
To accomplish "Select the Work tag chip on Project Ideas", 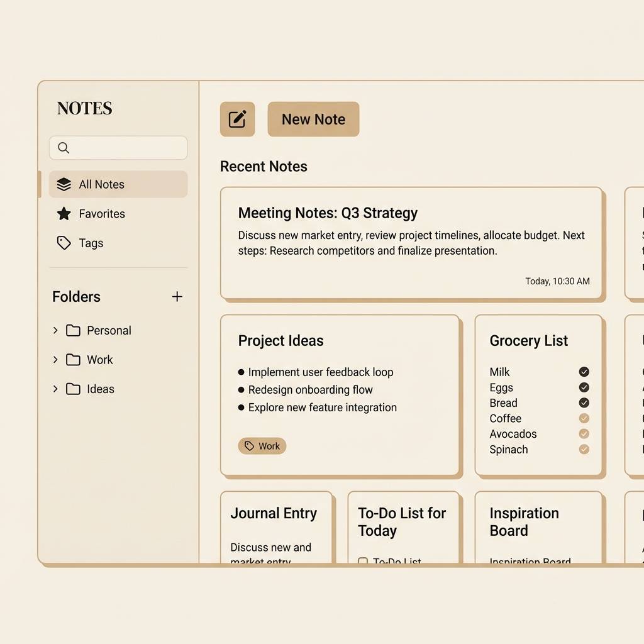I will pos(262,446).
